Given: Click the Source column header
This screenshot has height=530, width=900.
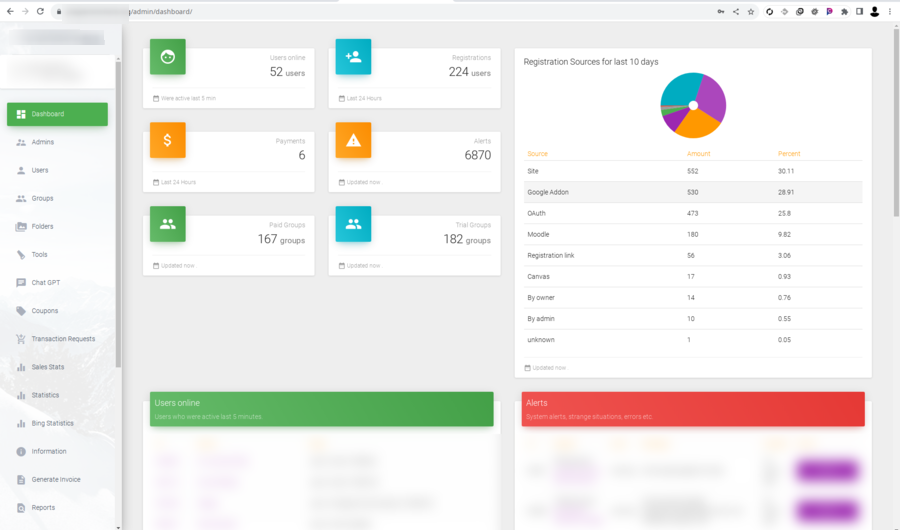Looking at the screenshot, I should (537, 154).
